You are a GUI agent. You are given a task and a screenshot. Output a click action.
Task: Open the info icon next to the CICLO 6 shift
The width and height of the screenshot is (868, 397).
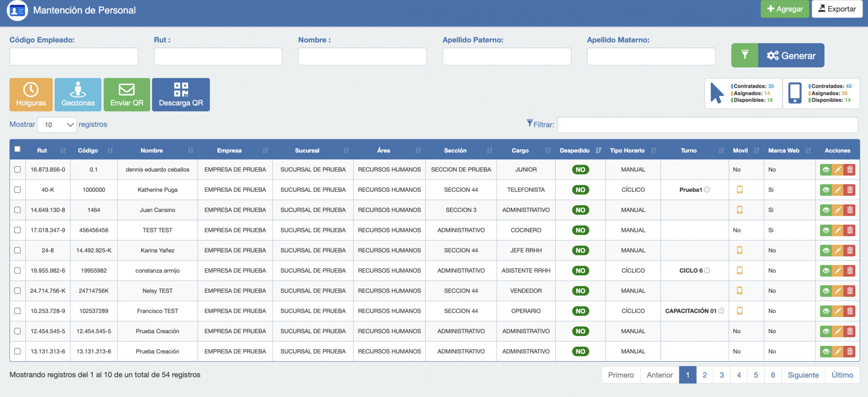(707, 270)
